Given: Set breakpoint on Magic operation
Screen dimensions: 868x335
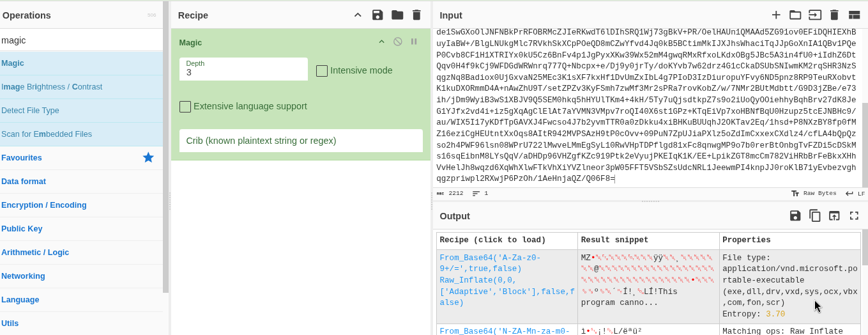Looking at the screenshot, I should click(414, 42).
